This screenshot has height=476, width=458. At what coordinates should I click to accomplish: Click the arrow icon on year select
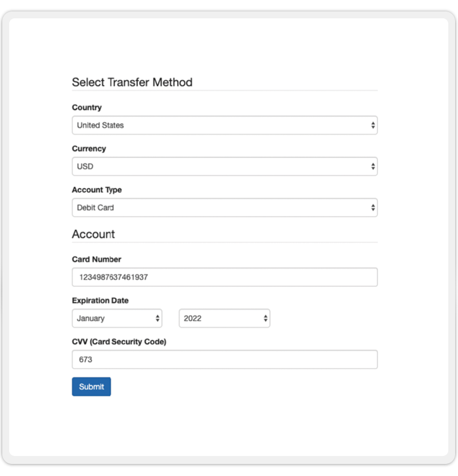click(x=265, y=318)
